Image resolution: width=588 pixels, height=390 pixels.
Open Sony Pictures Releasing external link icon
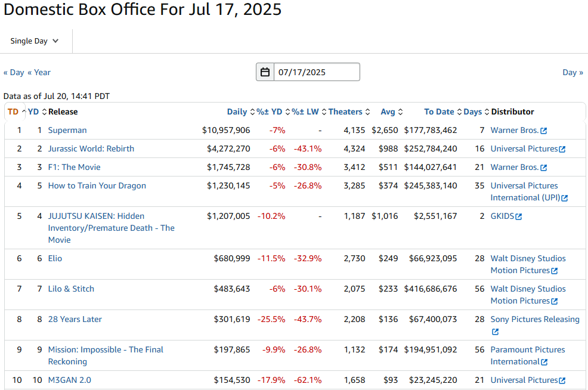tap(495, 332)
